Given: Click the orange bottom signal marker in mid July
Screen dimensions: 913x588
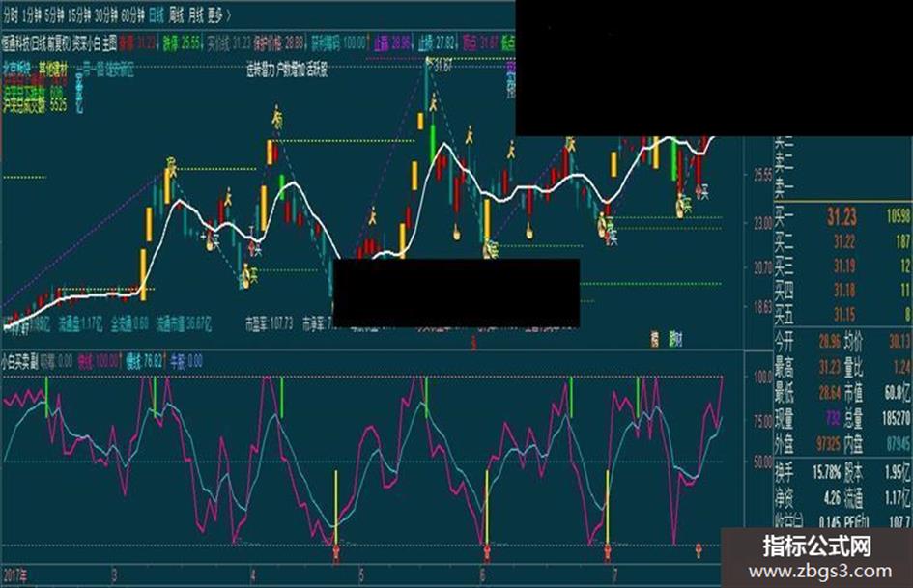Looking at the screenshot, I should [x=699, y=549].
